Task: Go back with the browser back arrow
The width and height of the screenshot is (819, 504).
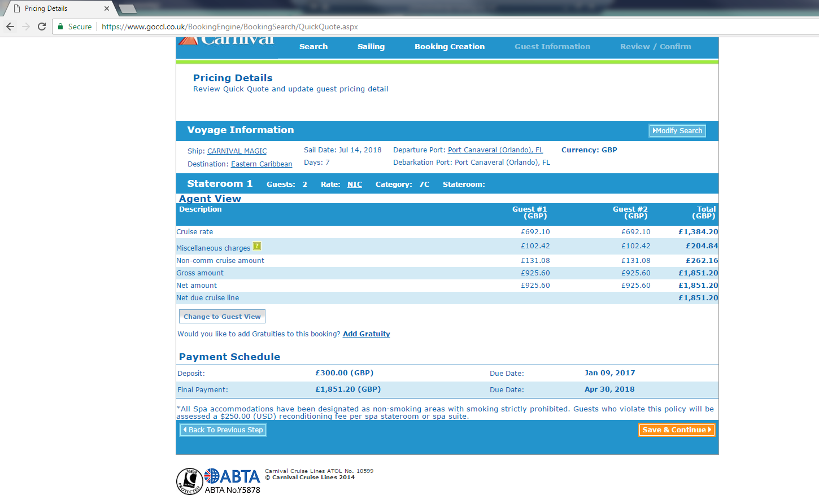Action: pyautogui.click(x=10, y=27)
